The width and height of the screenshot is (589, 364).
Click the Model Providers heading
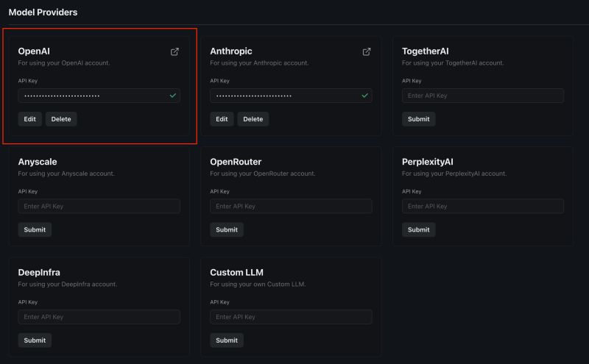(x=43, y=13)
